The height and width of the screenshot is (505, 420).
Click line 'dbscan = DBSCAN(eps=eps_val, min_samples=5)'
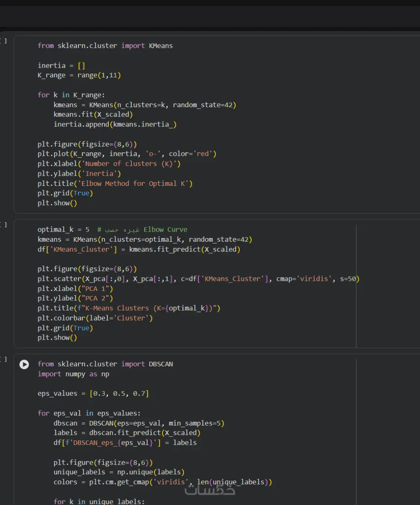[x=139, y=423]
